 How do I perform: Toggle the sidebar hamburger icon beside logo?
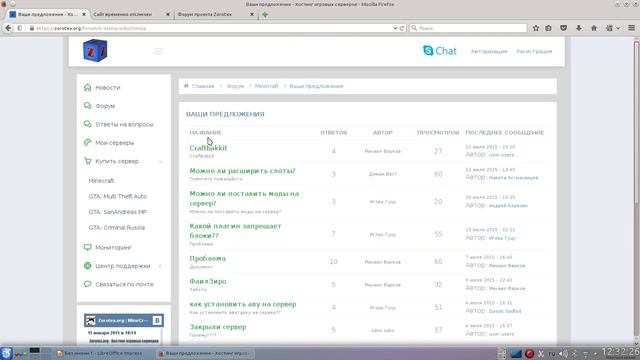(x=158, y=51)
